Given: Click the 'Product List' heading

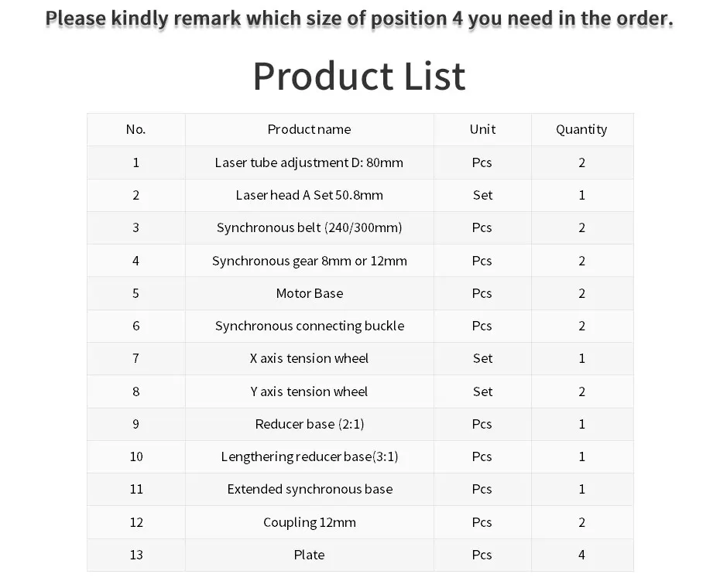Looking at the screenshot, I should (359, 76).
